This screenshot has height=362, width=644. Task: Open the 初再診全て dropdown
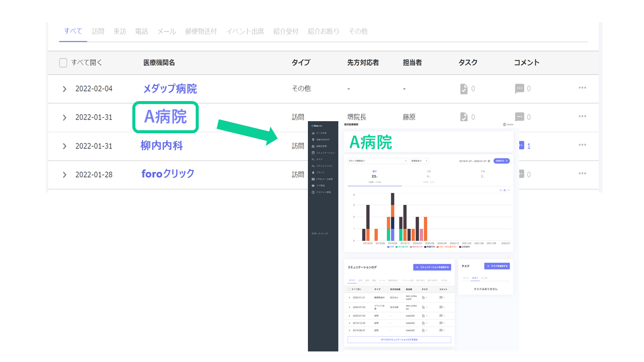[420, 161]
